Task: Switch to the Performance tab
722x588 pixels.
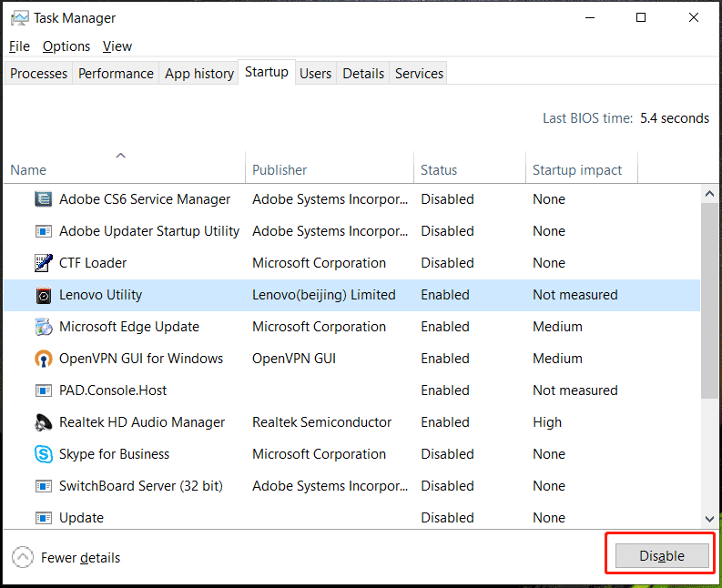Action: (x=116, y=73)
